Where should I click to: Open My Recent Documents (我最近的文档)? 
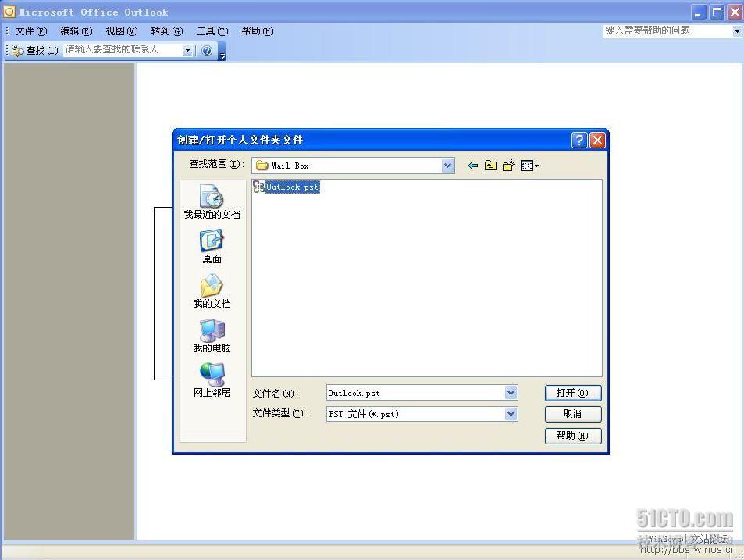click(x=212, y=202)
